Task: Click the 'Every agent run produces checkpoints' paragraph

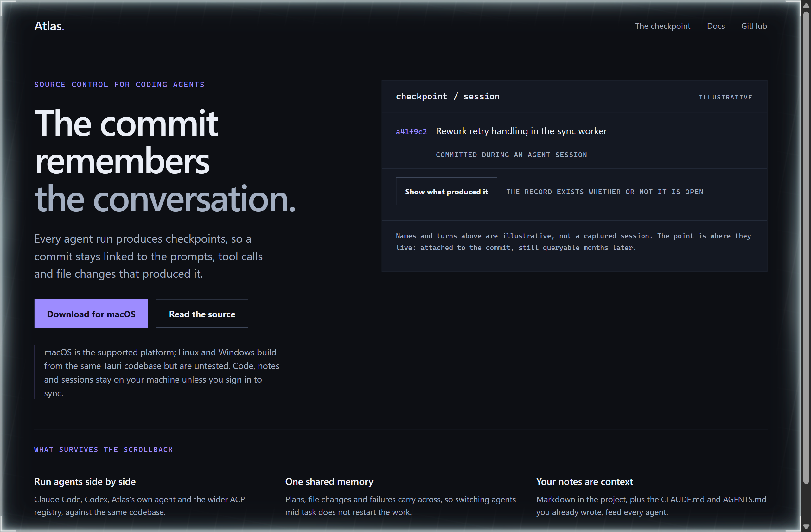Action: pos(148,256)
